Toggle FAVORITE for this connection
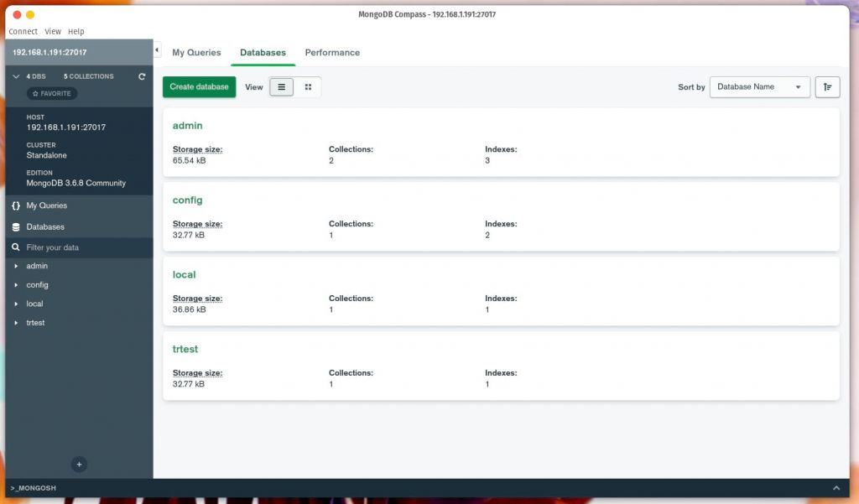Image resolution: width=859 pixels, height=504 pixels. pyautogui.click(x=51, y=93)
